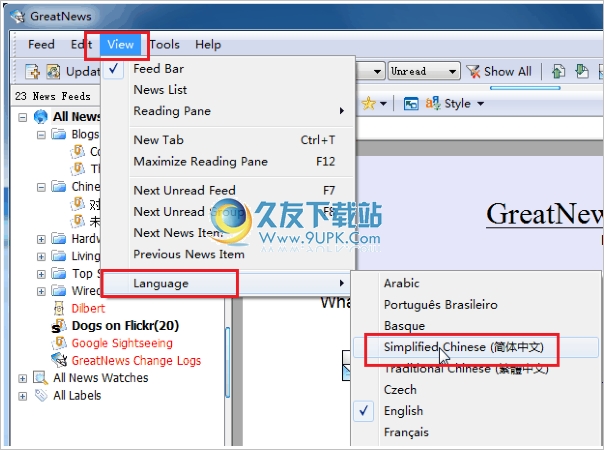Select Maximize Reading Pane
The width and height of the screenshot is (604, 450).
pos(228,161)
